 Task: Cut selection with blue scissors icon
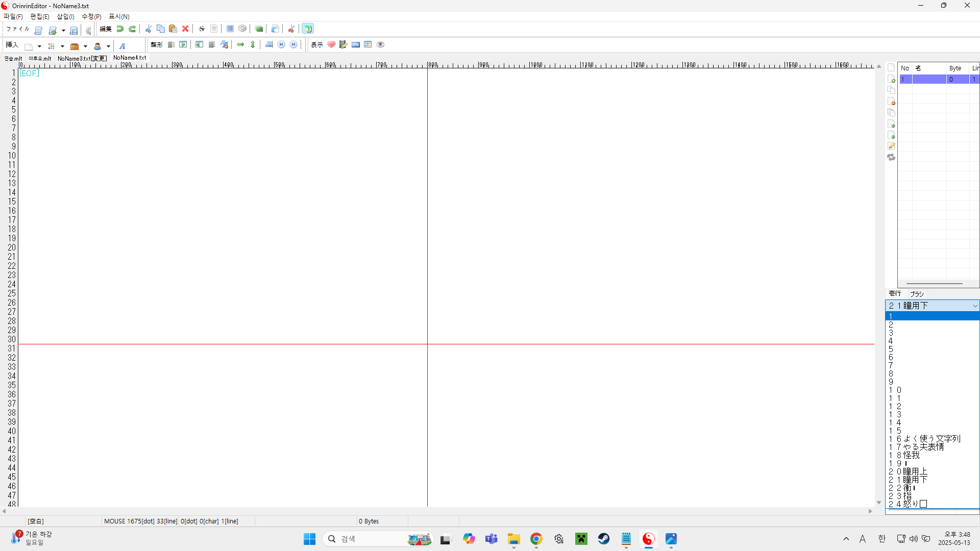(x=149, y=29)
